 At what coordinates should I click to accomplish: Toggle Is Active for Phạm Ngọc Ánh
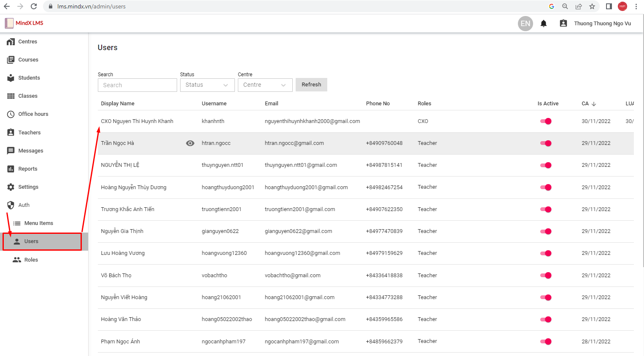[x=546, y=342]
